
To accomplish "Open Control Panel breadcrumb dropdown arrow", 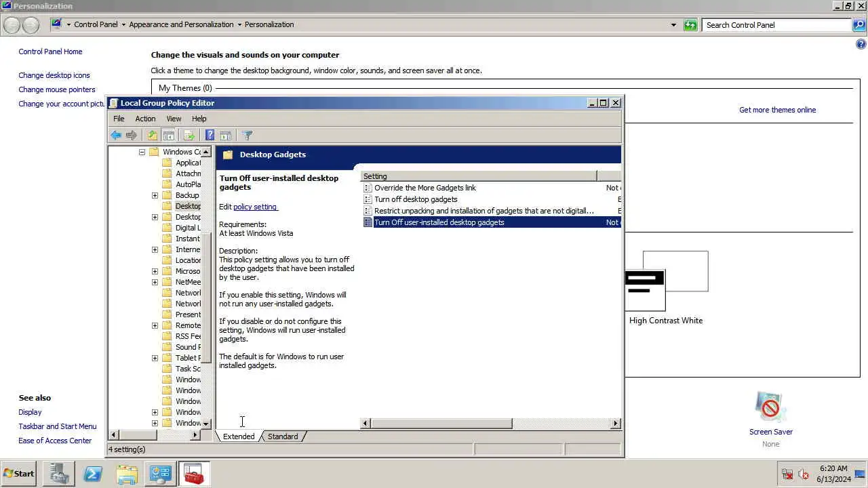I will point(123,24).
